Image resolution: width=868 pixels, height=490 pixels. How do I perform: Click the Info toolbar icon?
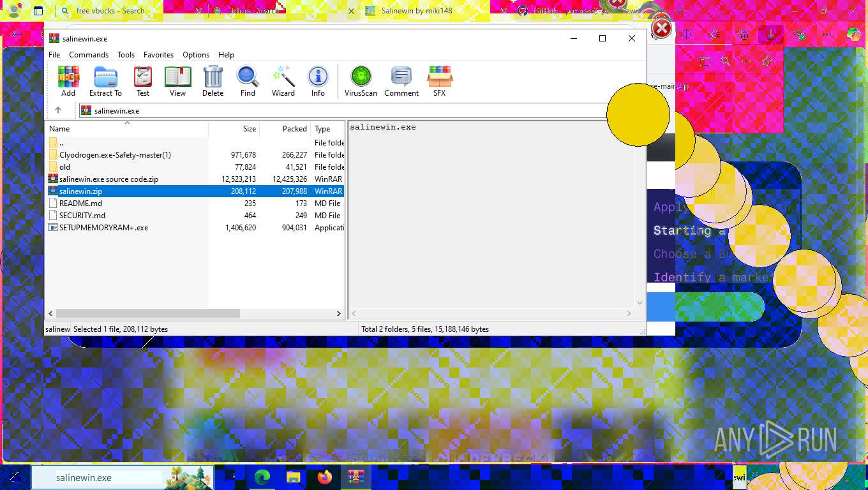pyautogui.click(x=318, y=81)
